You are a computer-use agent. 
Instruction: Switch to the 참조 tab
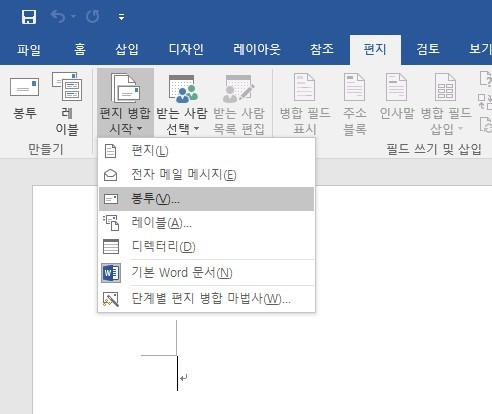pos(322,50)
